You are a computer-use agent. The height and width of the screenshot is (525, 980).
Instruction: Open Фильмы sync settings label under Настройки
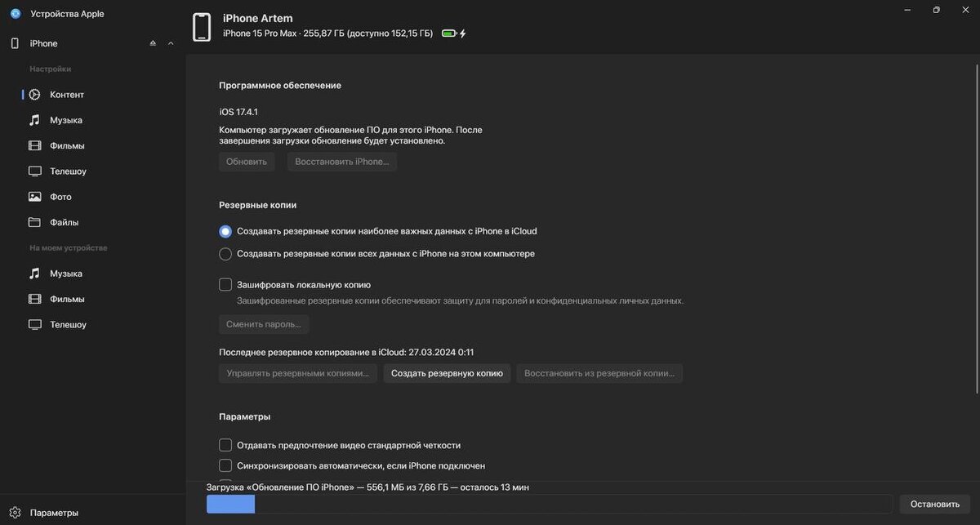67,145
